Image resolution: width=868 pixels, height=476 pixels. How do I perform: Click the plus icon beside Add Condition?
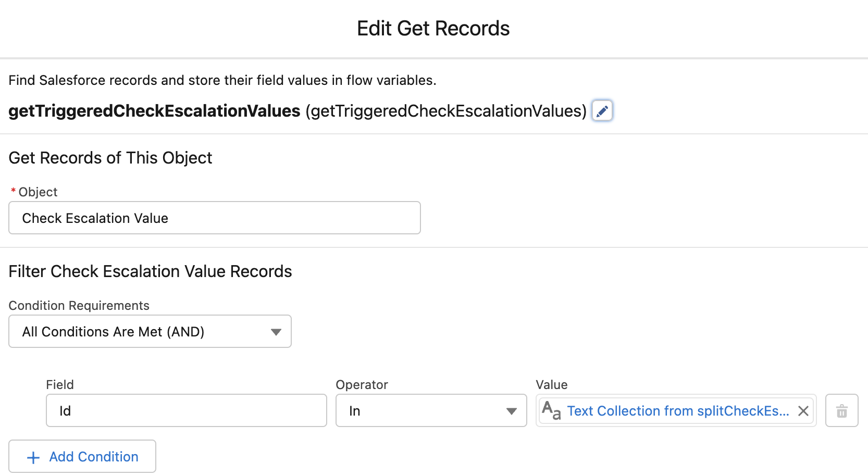point(33,457)
